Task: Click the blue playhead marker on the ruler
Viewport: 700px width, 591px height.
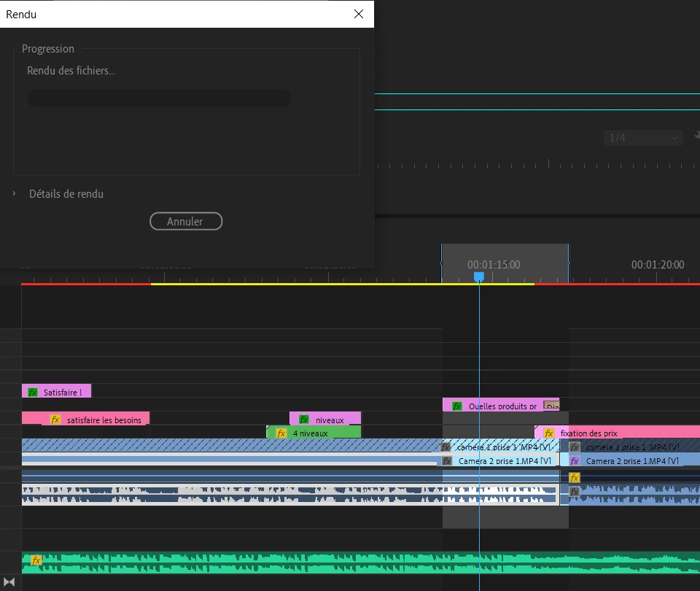Action: tap(478, 277)
